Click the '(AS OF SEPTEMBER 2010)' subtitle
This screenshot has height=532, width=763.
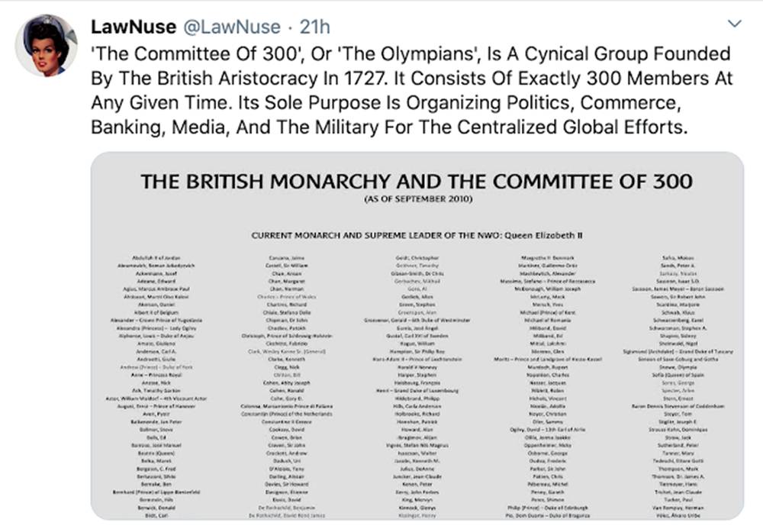(416, 200)
